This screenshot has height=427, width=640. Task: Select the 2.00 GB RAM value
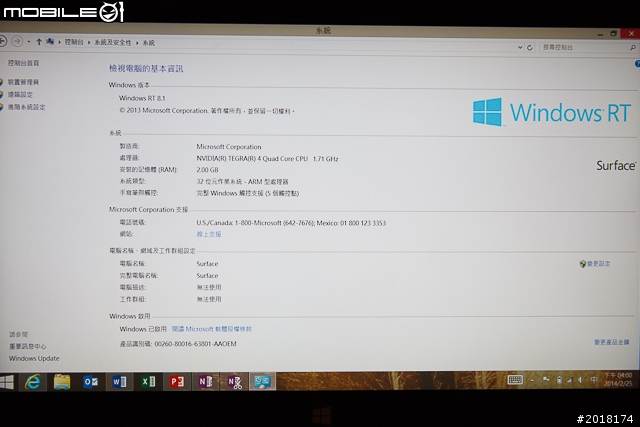(207, 170)
